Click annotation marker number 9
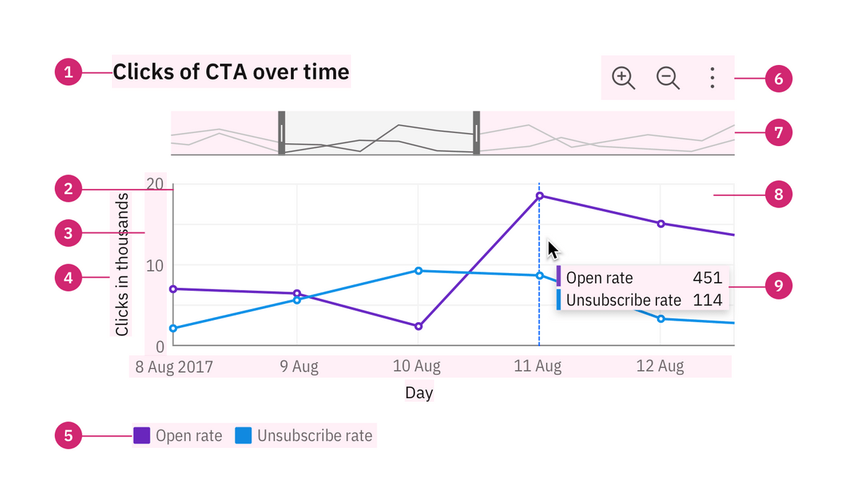Image resolution: width=842 pixels, height=504 pixels. tap(778, 286)
